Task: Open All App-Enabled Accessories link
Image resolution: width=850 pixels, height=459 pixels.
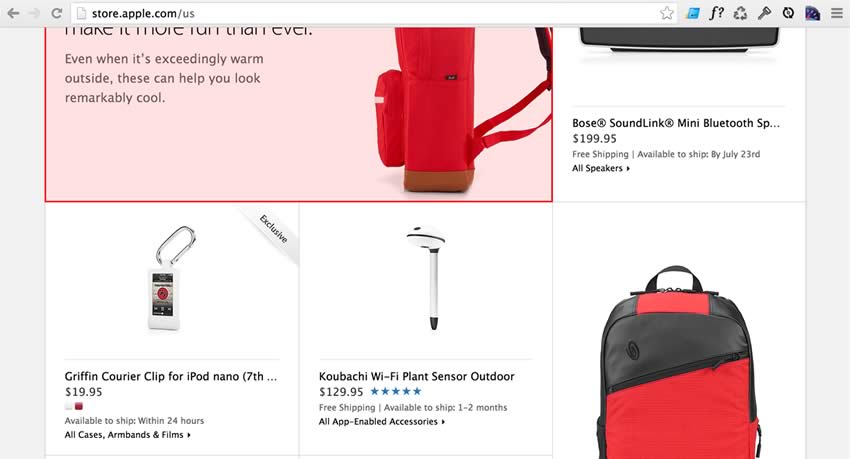Action: click(382, 422)
